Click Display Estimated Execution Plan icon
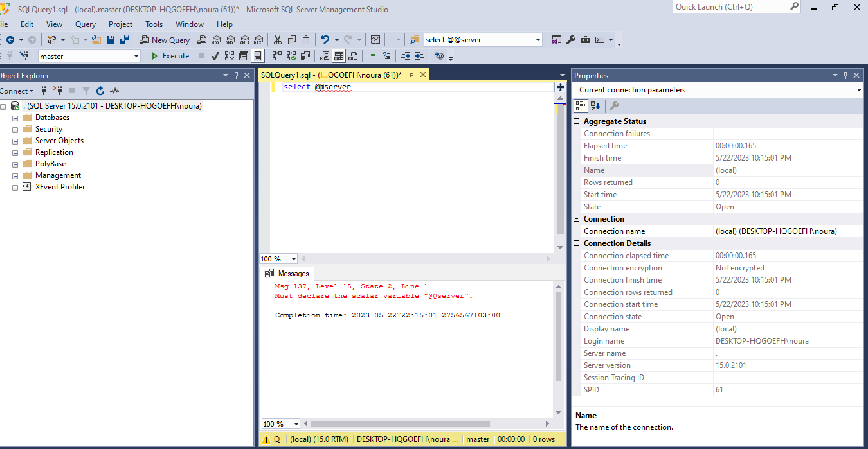868x449 pixels. click(230, 56)
